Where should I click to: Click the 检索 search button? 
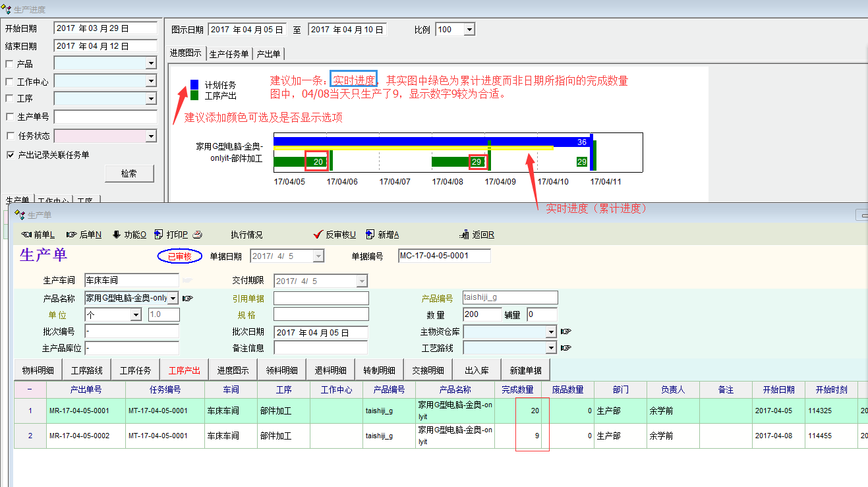pyautogui.click(x=129, y=173)
